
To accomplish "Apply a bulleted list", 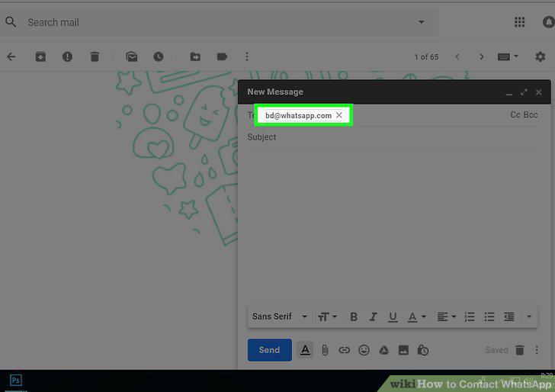I will point(489,316).
